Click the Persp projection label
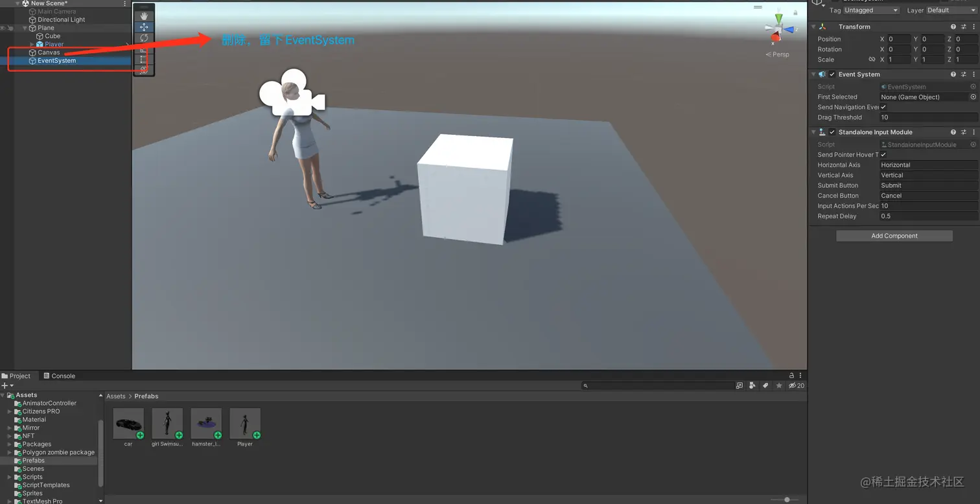The width and height of the screenshot is (980, 504). (x=778, y=54)
